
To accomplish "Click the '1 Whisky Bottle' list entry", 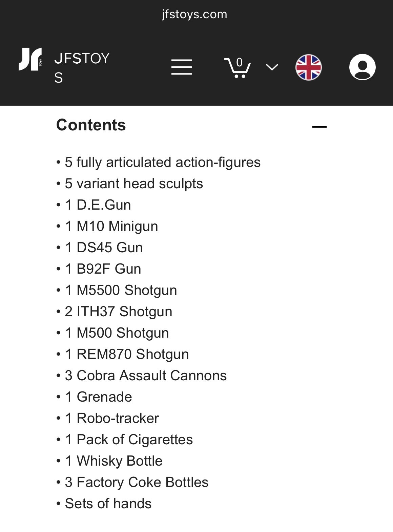I will (x=109, y=461).
